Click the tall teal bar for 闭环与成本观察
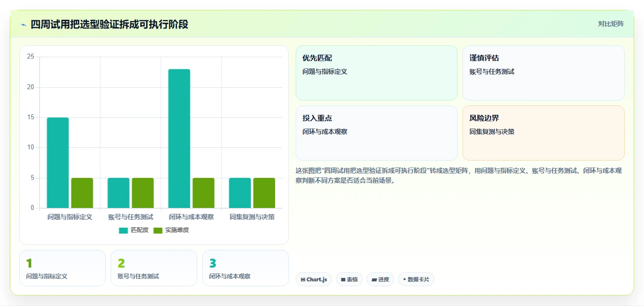This screenshot has height=306, width=644. tap(179, 138)
